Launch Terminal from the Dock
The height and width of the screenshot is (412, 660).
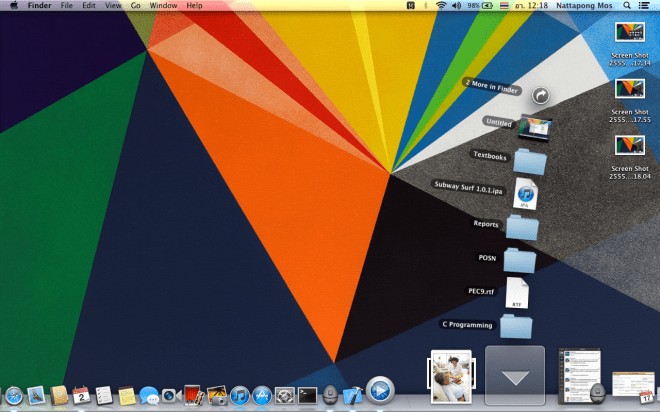308,396
